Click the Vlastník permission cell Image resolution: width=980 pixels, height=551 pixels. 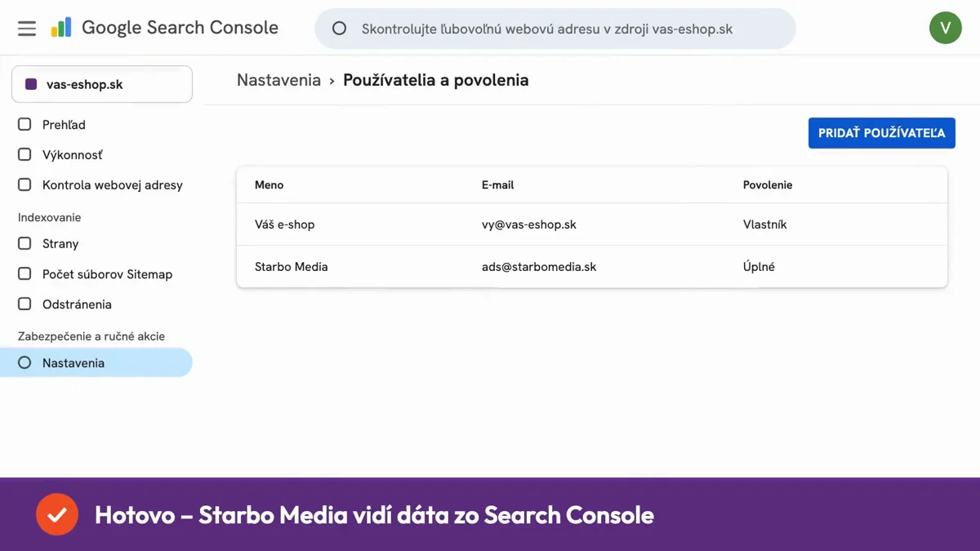[765, 224]
